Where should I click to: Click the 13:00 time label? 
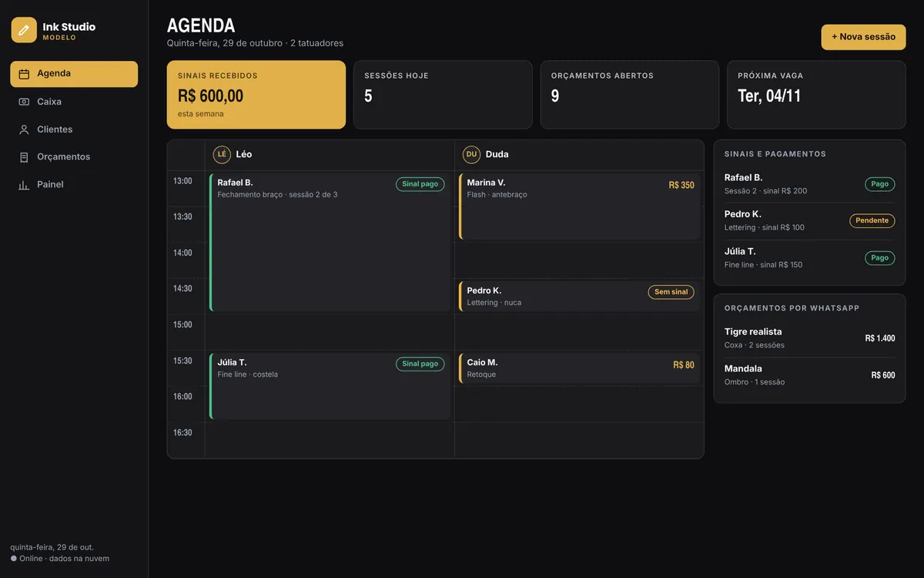point(182,181)
